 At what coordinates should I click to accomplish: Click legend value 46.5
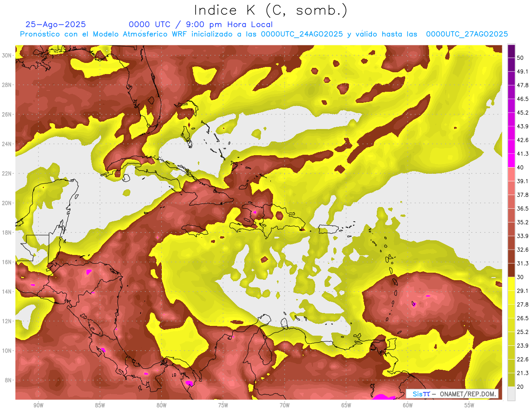(x=523, y=99)
